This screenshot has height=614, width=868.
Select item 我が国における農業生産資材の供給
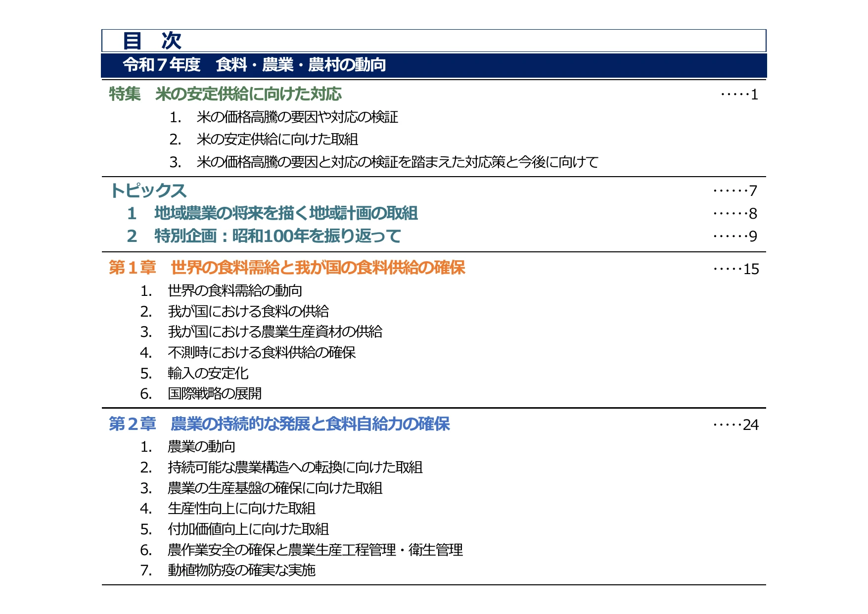tap(275, 332)
